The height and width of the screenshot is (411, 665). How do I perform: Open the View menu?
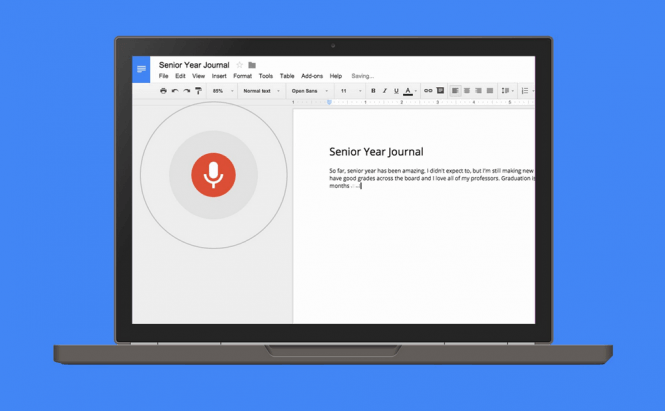tap(198, 76)
